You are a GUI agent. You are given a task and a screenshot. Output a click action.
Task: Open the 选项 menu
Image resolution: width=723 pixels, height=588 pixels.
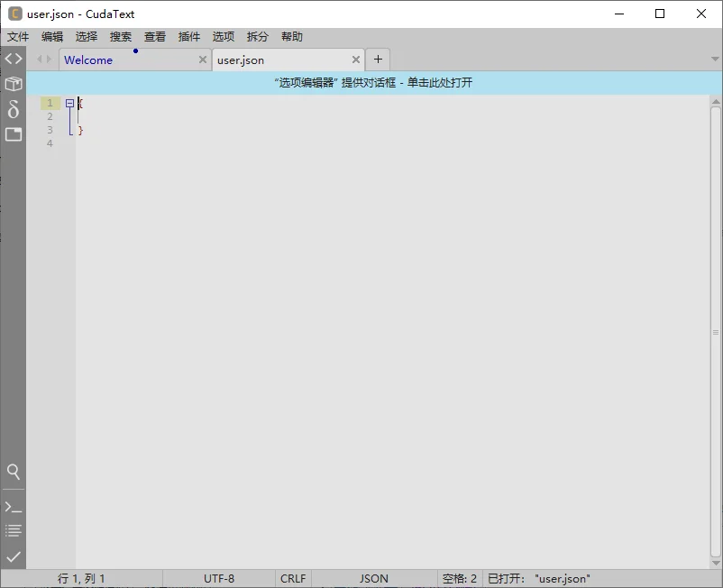pos(224,37)
